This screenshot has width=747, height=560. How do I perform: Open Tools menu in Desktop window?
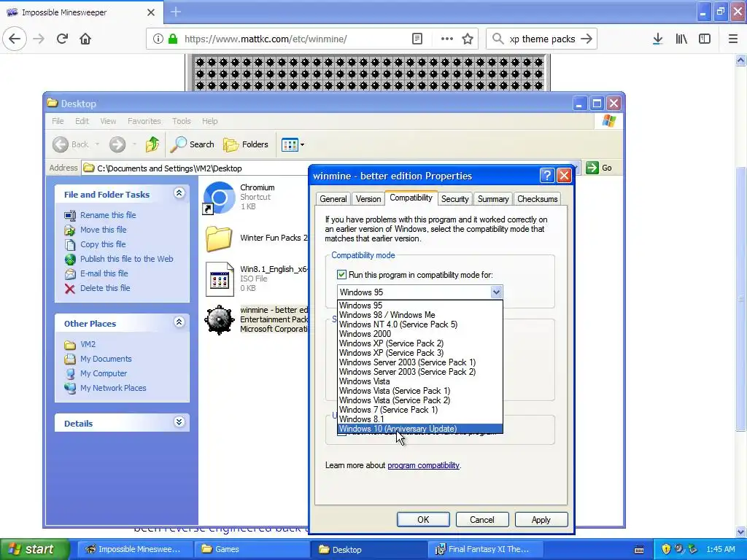181,121
